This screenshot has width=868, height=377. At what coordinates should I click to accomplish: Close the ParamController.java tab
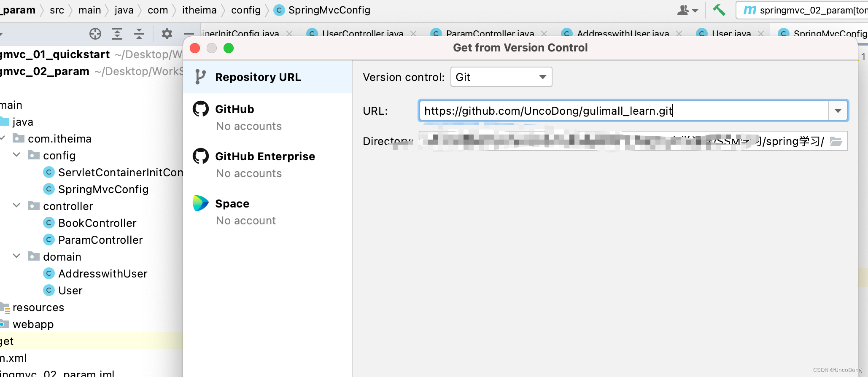544,34
